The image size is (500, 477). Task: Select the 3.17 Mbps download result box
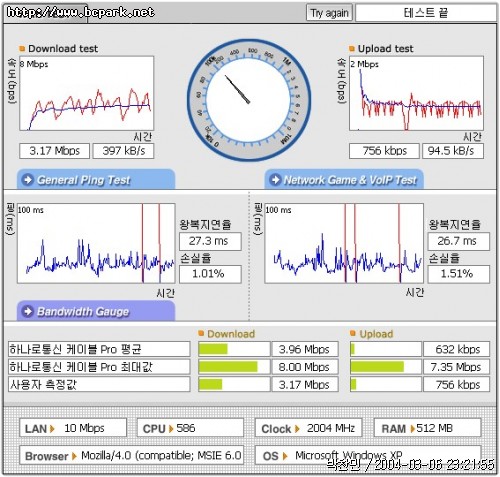coord(55,151)
